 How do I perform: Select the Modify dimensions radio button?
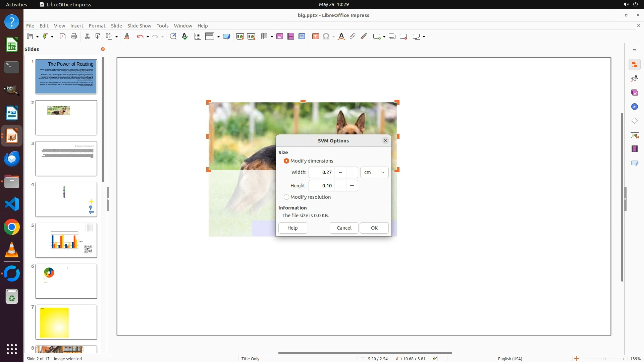pyautogui.click(x=286, y=161)
